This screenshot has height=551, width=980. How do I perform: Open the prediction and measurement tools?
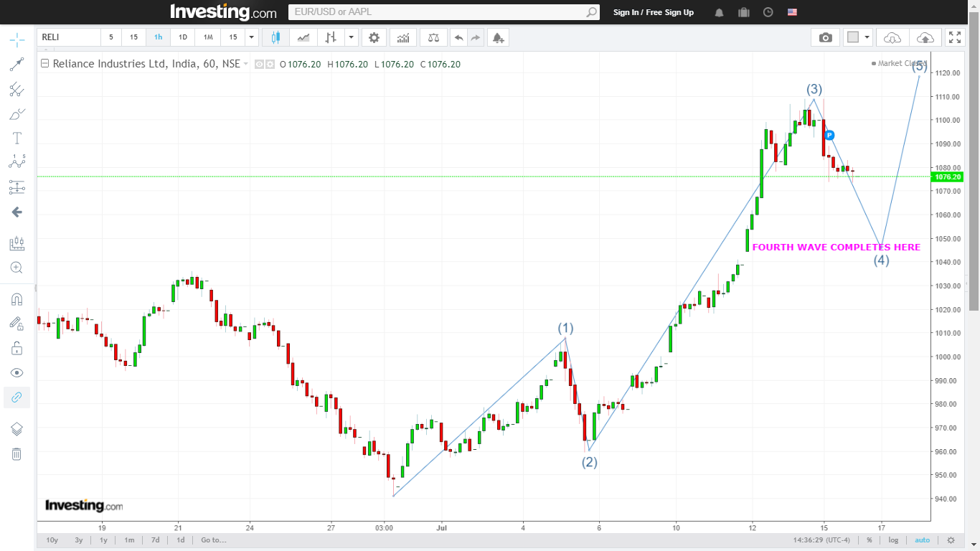[17, 188]
